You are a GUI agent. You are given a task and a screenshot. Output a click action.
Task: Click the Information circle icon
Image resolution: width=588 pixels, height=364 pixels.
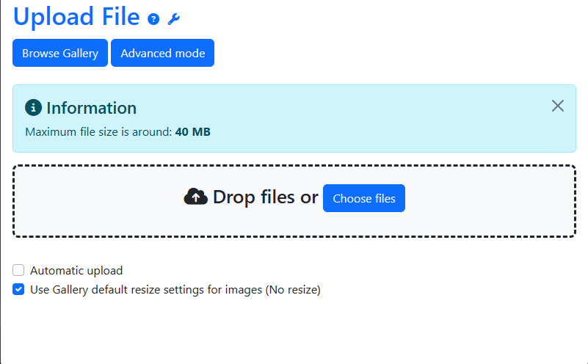coord(33,108)
